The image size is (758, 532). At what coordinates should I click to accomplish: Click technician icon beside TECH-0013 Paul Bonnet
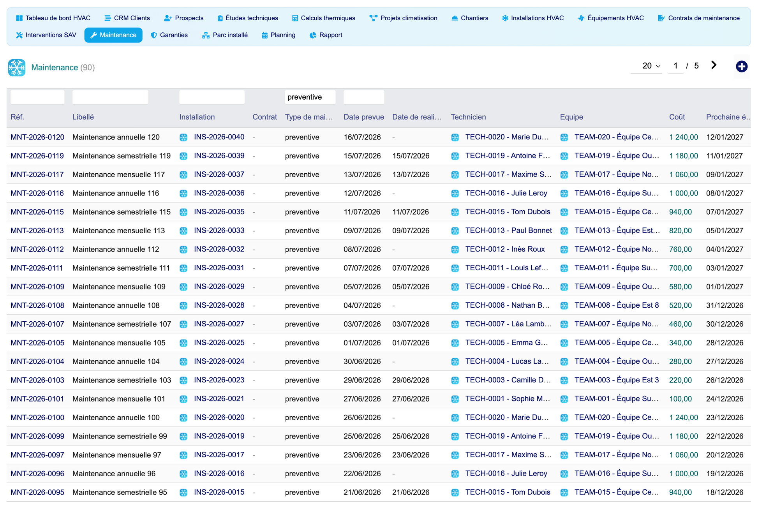pyautogui.click(x=455, y=231)
